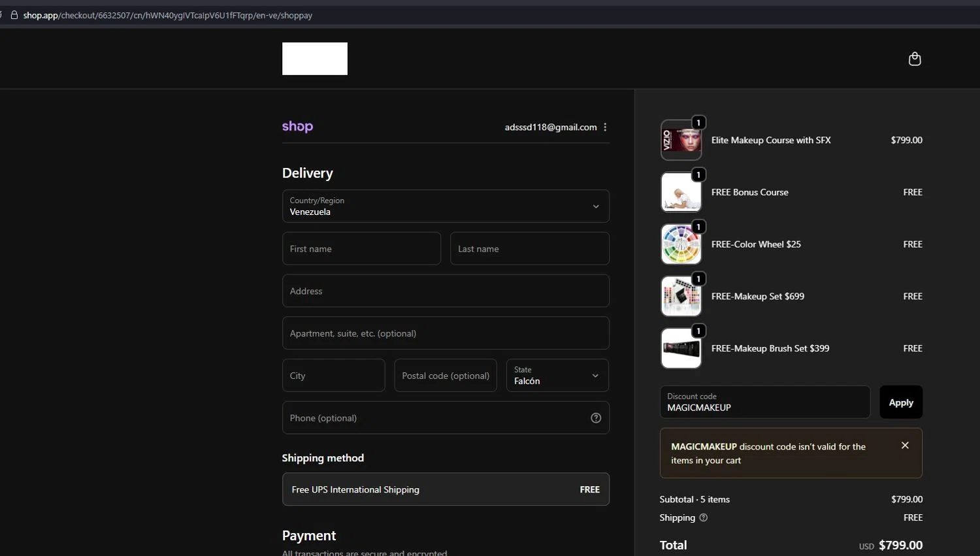
Task: Open account options three-dot menu beside email
Action: coord(605,127)
